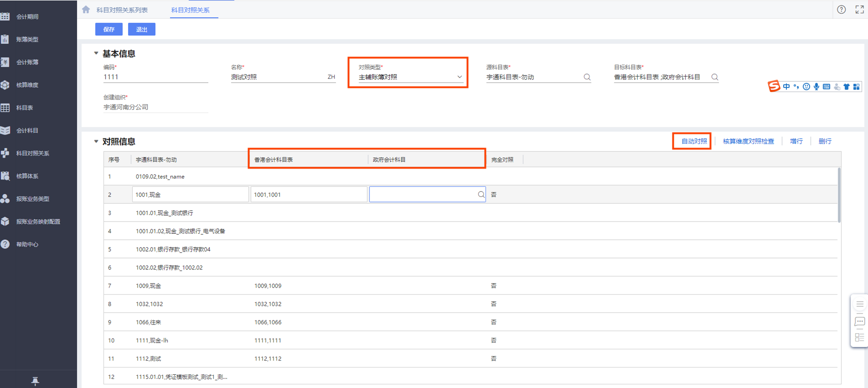This screenshot has height=388, width=868.
Task: Toggle Sogou Chinese/English 中 mode
Action: [786, 87]
